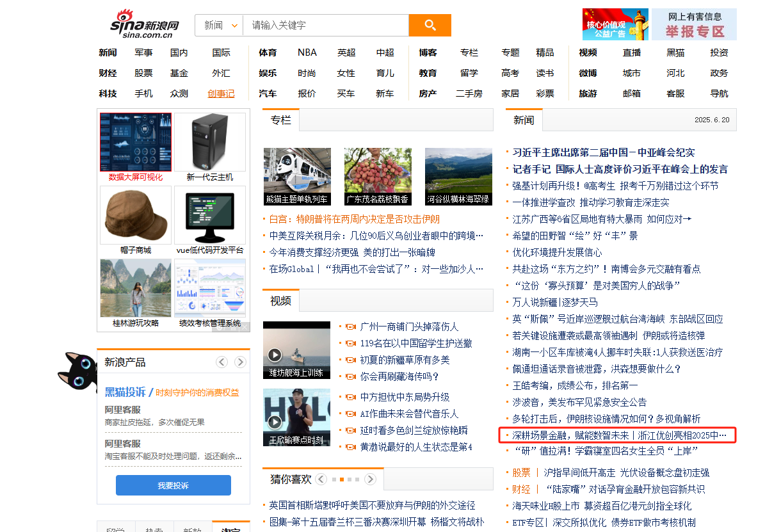Click video icon beside 广州一商铺门头掉落伤人

(350, 326)
